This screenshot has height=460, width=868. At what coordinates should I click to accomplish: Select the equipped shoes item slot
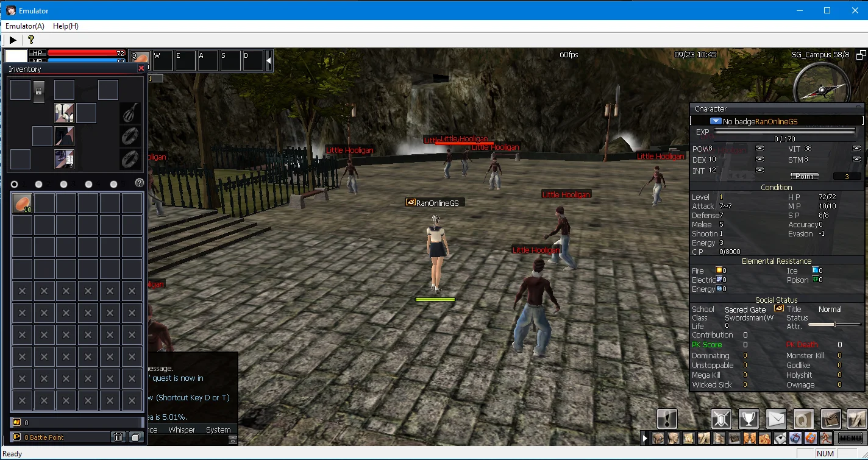coord(64,159)
